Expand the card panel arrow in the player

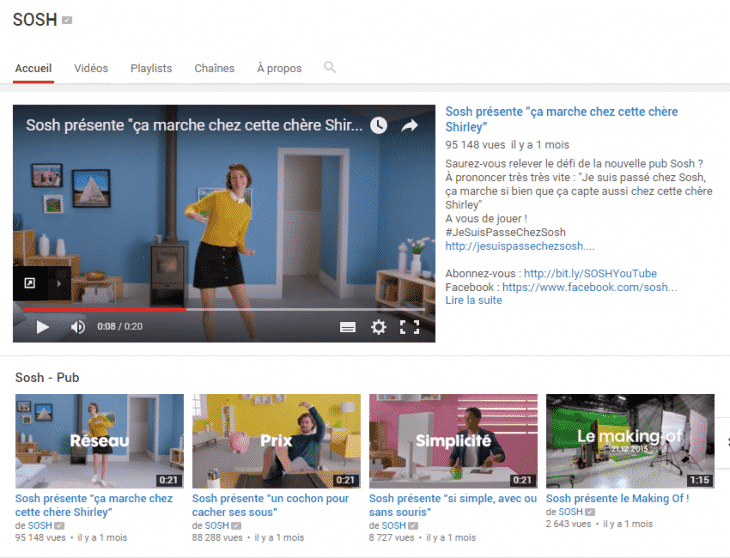pos(58,284)
